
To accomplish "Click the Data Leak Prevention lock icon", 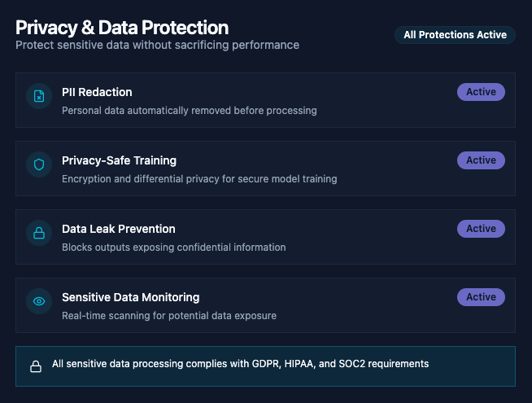I will click(39, 234).
